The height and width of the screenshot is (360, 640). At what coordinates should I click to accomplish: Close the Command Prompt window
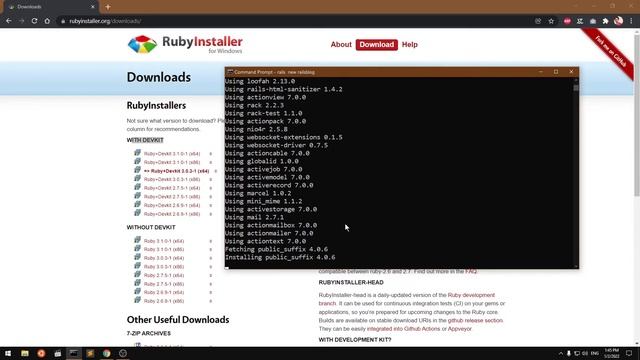coord(571,72)
